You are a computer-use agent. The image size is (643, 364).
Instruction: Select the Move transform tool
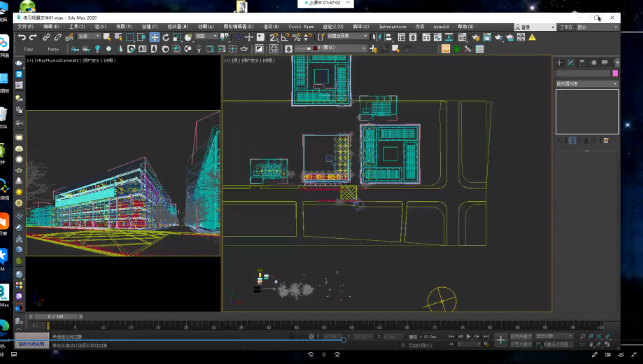coord(154,37)
